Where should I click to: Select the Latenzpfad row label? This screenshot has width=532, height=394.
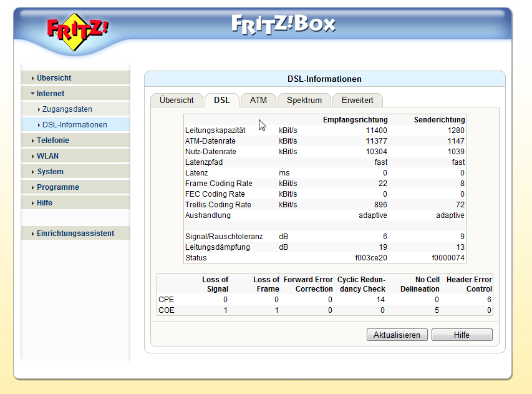click(204, 162)
